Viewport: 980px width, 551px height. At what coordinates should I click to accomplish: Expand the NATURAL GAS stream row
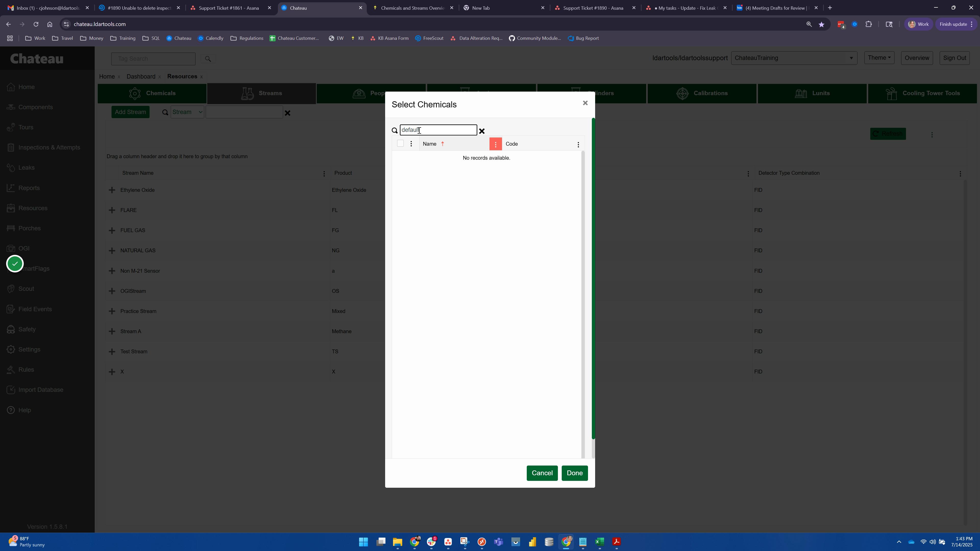(112, 251)
